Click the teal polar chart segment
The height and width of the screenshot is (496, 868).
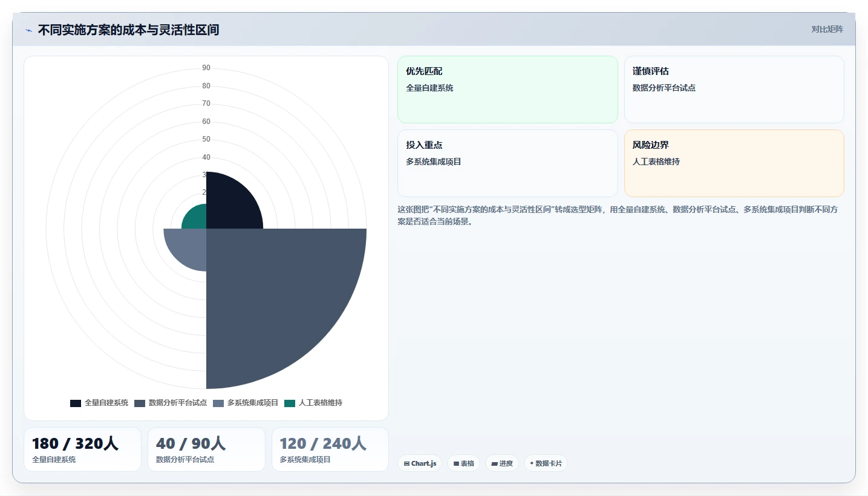(197, 219)
